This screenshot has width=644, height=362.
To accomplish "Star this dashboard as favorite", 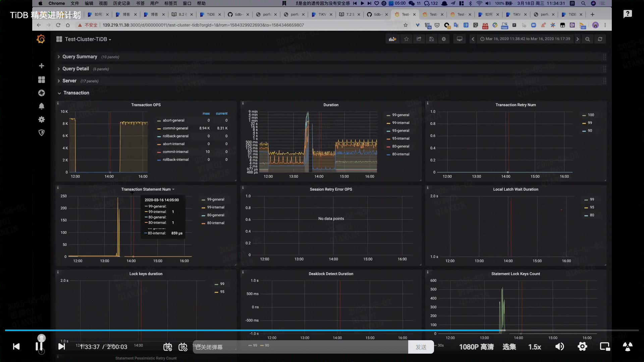I will pyautogui.click(x=406, y=39).
